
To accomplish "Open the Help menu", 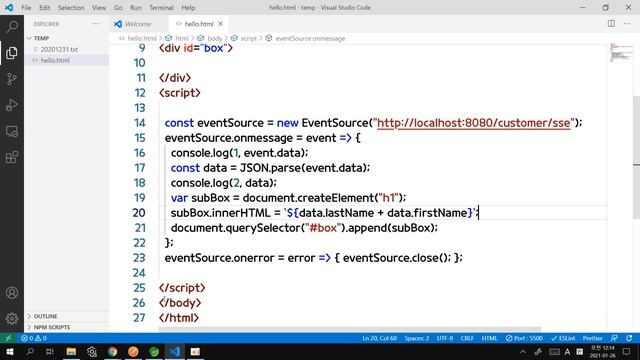I will point(188,7).
